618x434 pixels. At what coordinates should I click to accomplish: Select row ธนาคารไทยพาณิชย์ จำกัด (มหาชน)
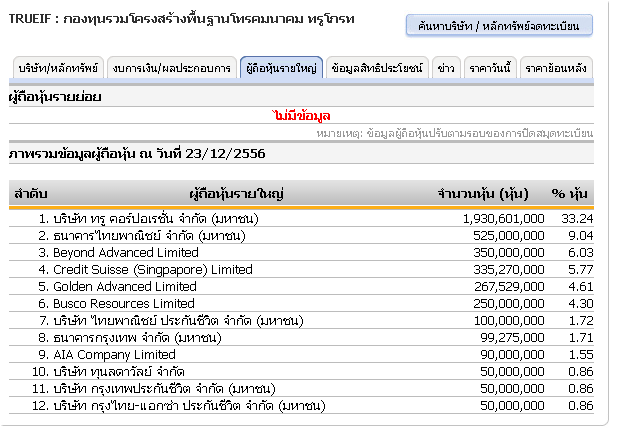[301, 235]
